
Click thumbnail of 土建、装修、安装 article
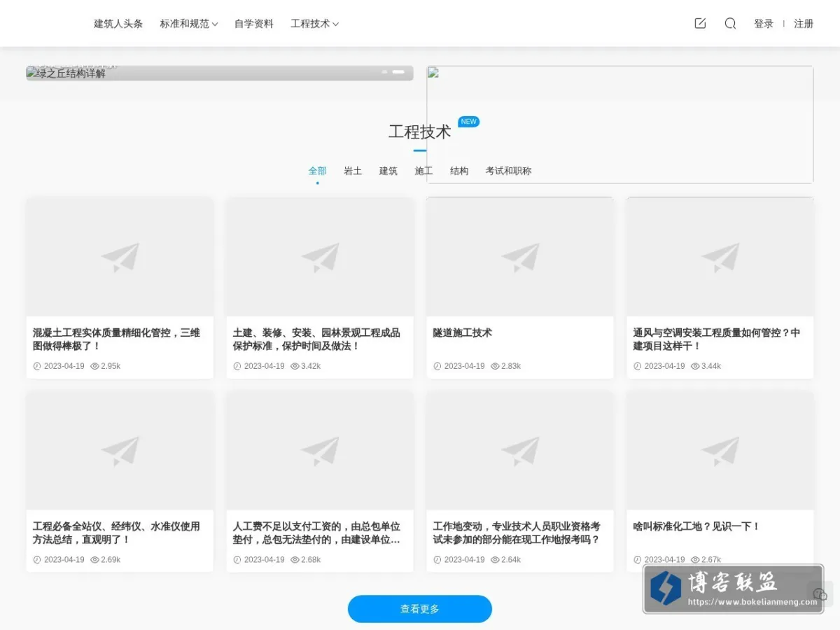click(x=320, y=257)
